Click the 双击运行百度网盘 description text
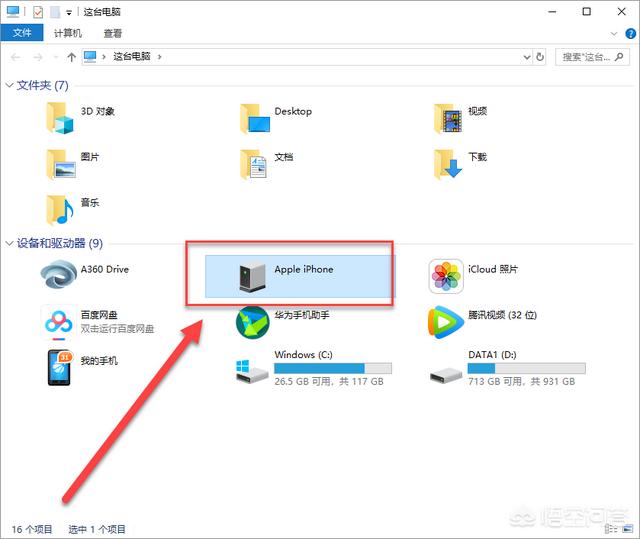Screen dimensions: 640x539 (117, 328)
